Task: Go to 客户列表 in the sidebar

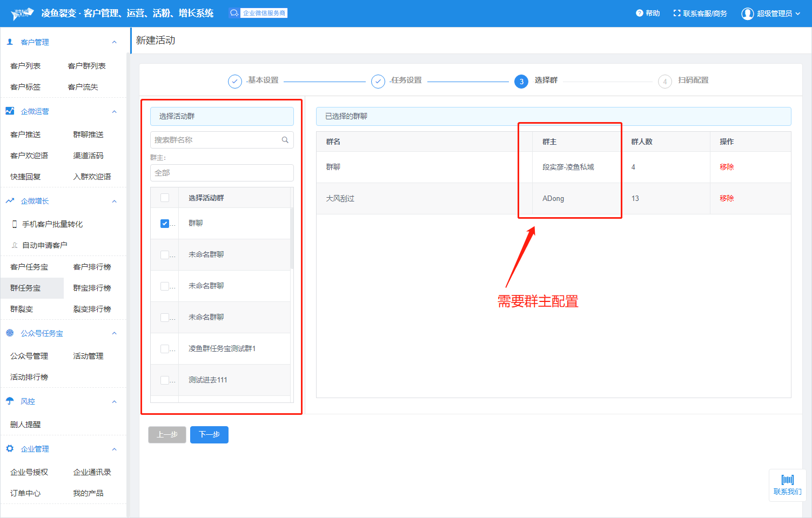Action: (x=25, y=66)
